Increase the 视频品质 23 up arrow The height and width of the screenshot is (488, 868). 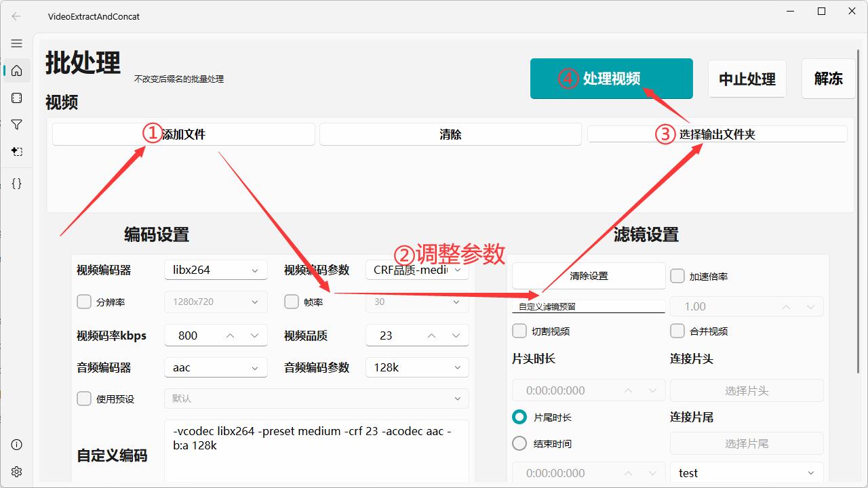coord(431,335)
